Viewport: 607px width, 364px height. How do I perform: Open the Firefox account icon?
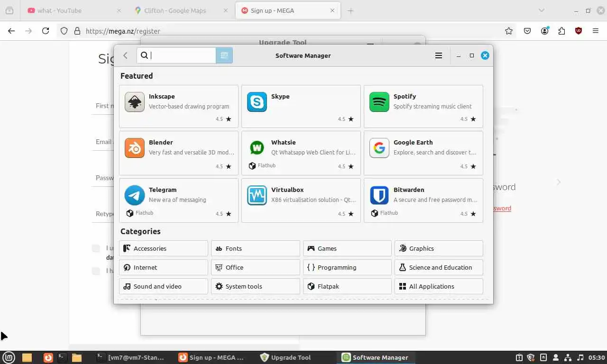coord(545,31)
